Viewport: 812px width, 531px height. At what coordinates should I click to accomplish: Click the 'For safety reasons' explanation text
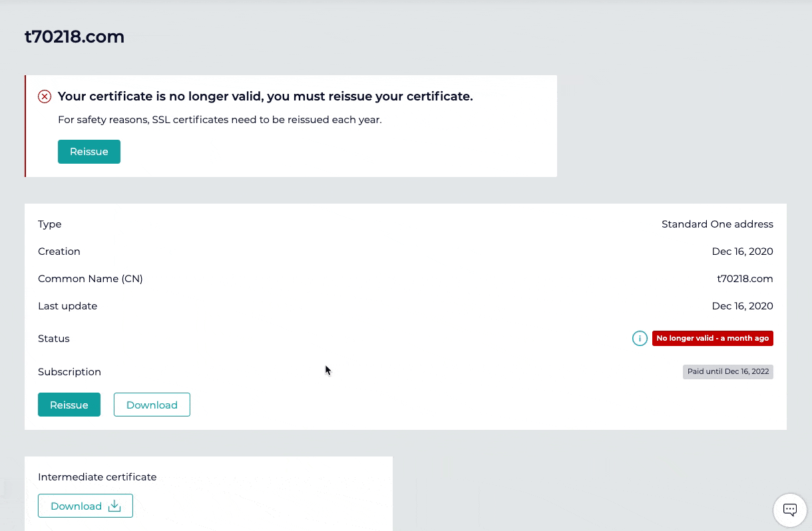click(x=220, y=120)
